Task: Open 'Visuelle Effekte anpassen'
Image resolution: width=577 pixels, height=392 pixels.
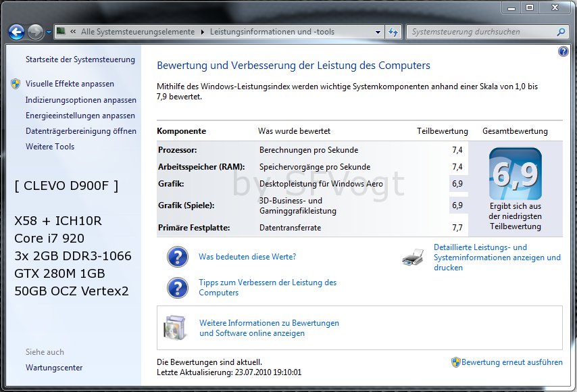Action: click(70, 84)
